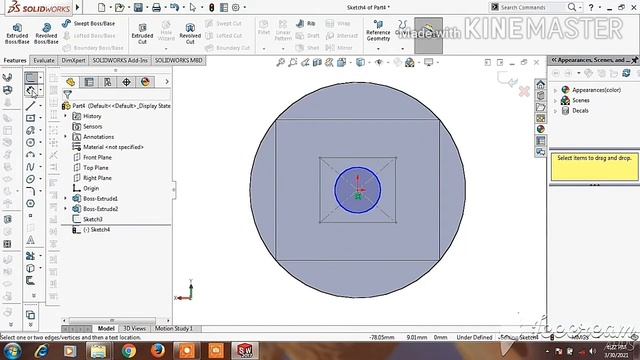
Task: Open FeatureManager Design Tree tab
Action: pos(71,82)
